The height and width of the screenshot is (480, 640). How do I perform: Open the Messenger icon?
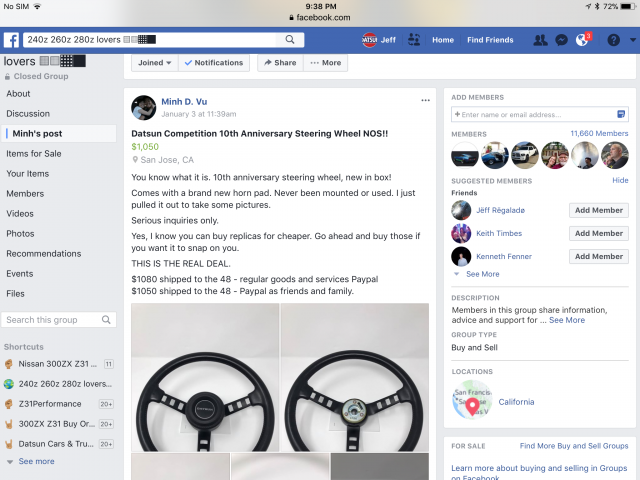pyautogui.click(x=562, y=40)
